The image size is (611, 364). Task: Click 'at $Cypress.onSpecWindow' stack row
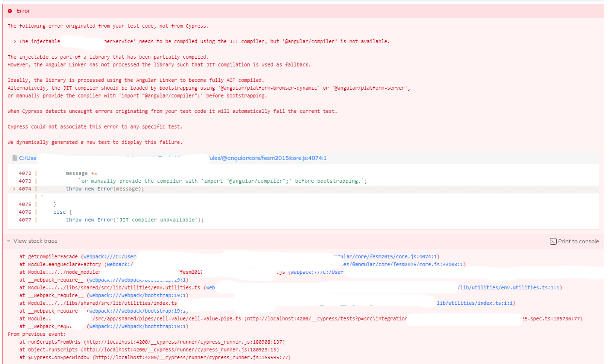[155, 357]
